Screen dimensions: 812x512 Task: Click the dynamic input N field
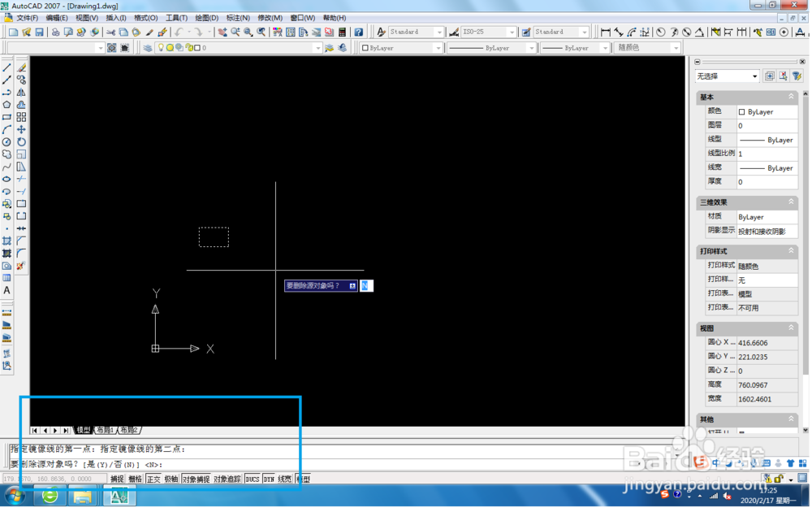pyautogui.click(x=366, y=286)
